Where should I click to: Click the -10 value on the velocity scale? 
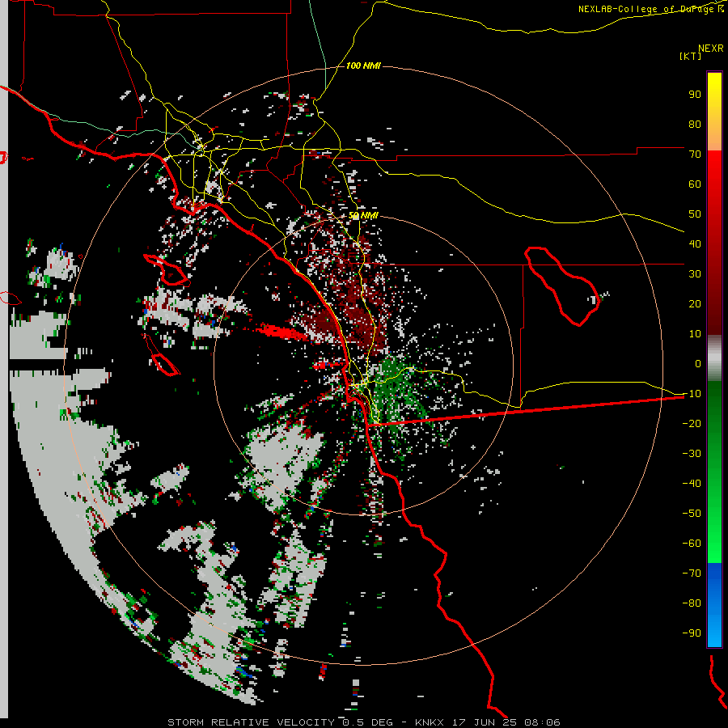[692, 394]
